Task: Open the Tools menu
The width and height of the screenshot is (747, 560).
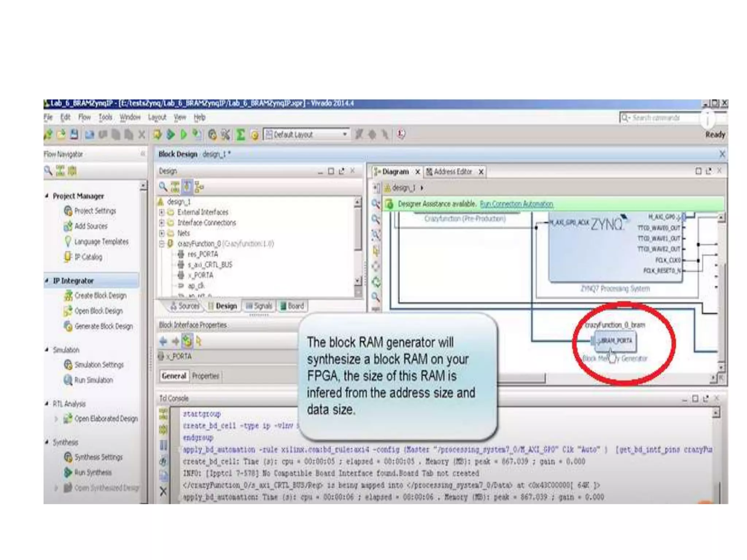Action: tap(105, 117)
